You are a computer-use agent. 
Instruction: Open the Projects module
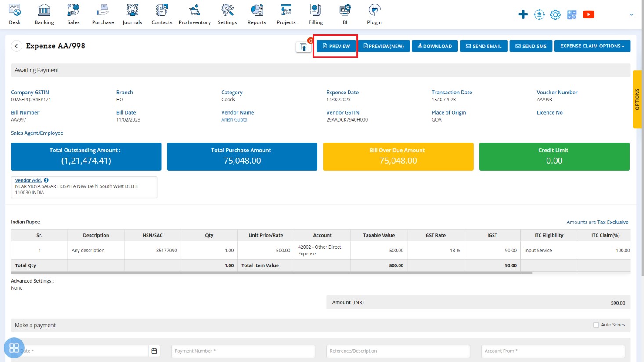[x=286, y=14]
